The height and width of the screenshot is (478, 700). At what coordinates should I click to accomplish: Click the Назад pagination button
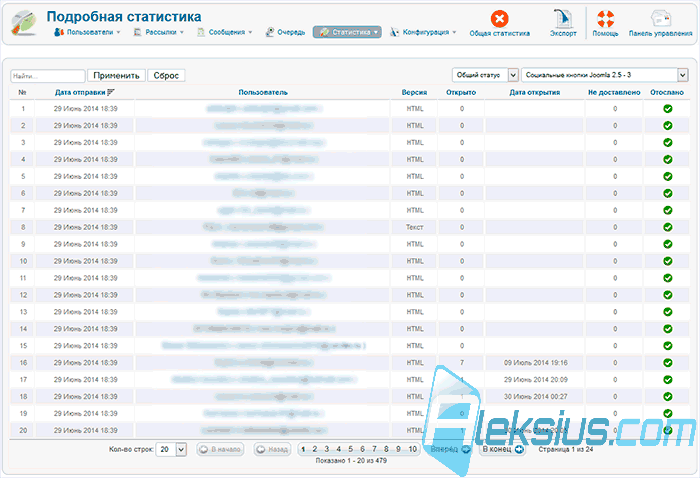272,449
